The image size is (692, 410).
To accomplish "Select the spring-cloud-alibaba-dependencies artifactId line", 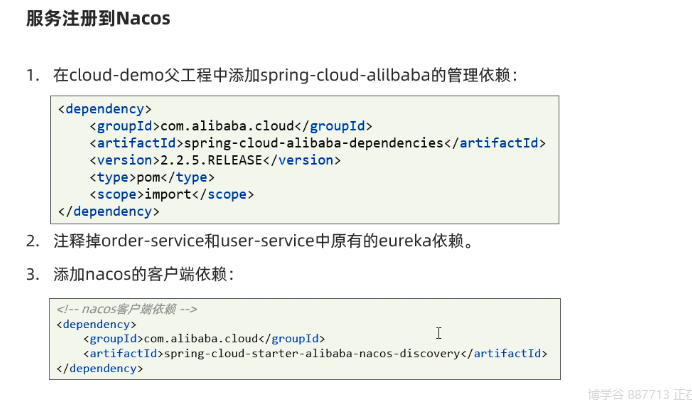I will pos(318,143).
